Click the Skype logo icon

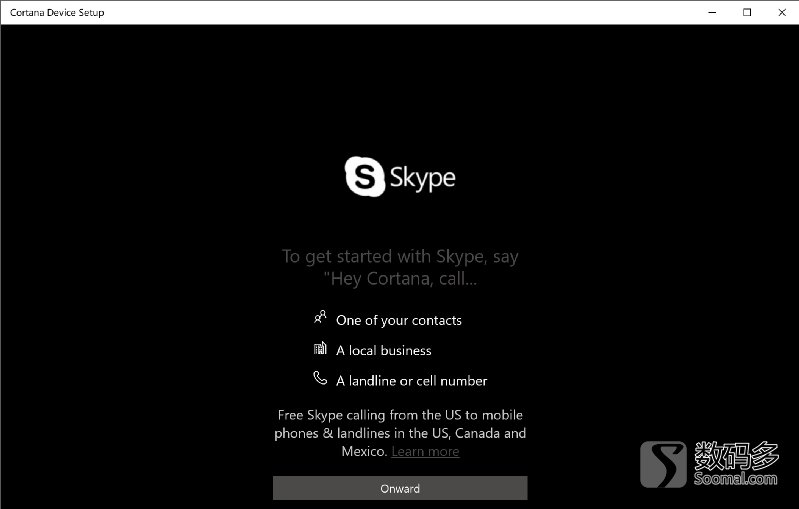pyautogui.click(x=365, y=178)
